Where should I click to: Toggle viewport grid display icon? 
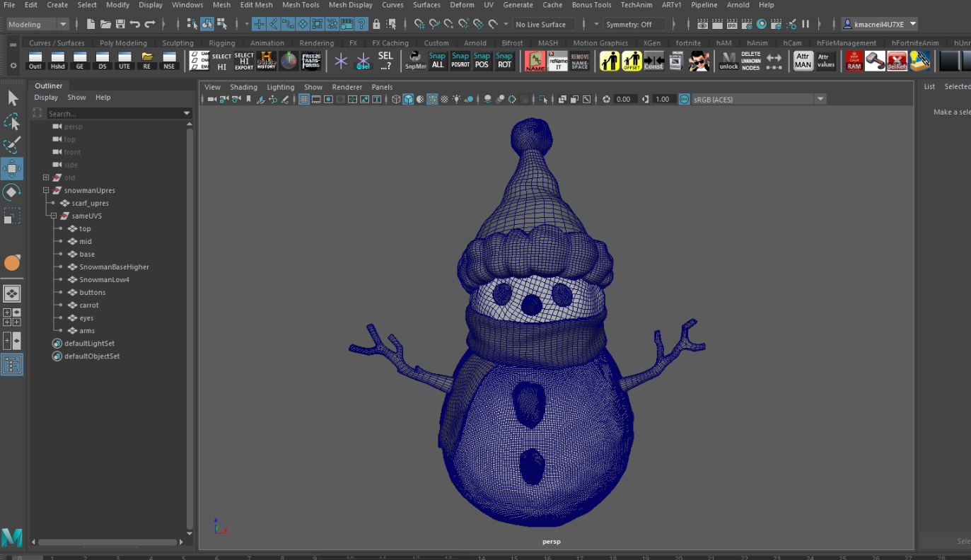coord(304,99)
